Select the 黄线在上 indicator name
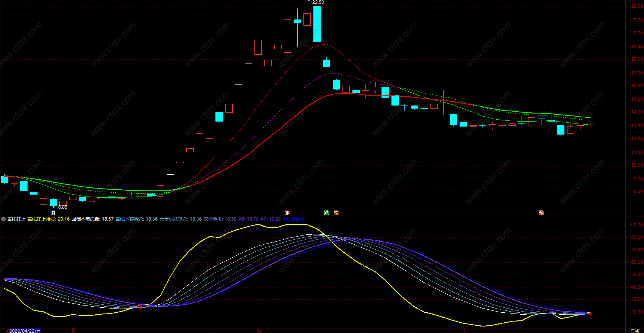The width and height of the screenshot is (644, 333). [16, 219]
